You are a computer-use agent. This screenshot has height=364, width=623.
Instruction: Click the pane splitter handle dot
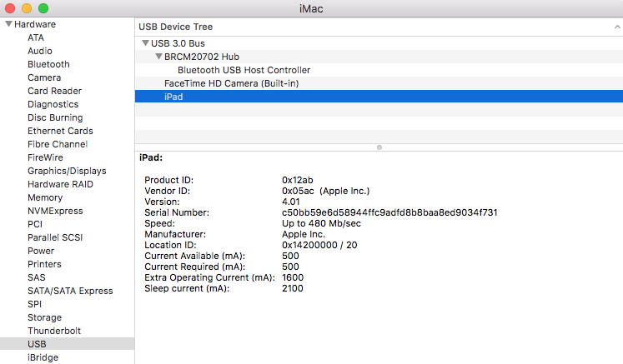coord(379,147)
